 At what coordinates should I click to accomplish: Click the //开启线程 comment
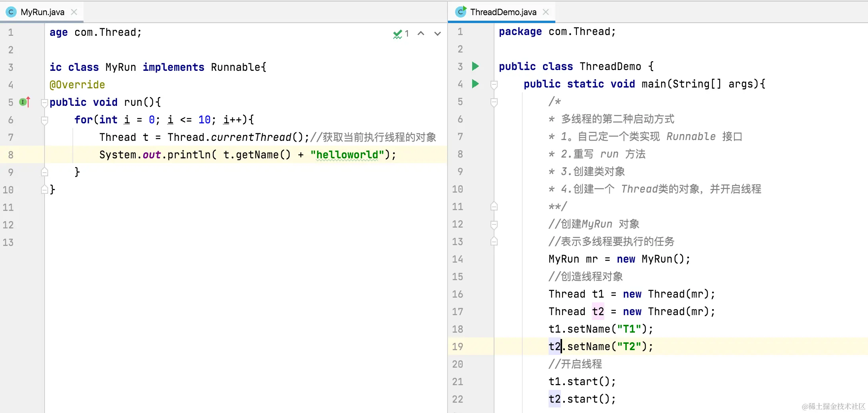click(575, 364)
